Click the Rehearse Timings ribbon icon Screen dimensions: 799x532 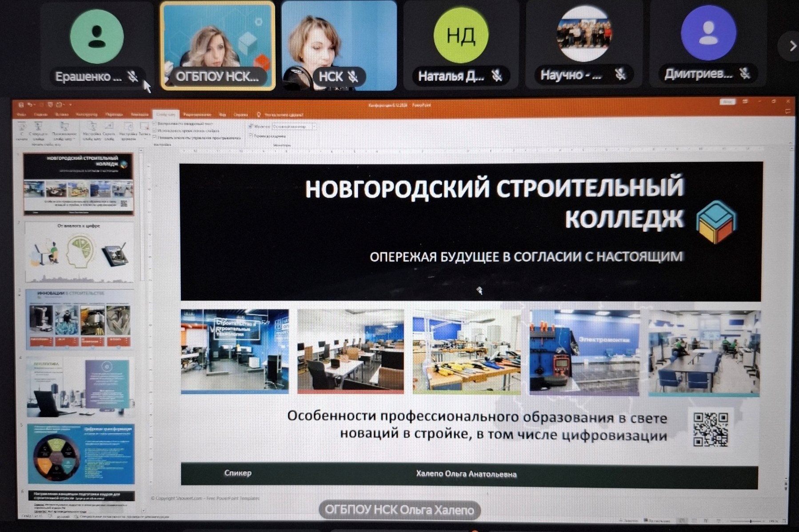click(x=128, y=127)
